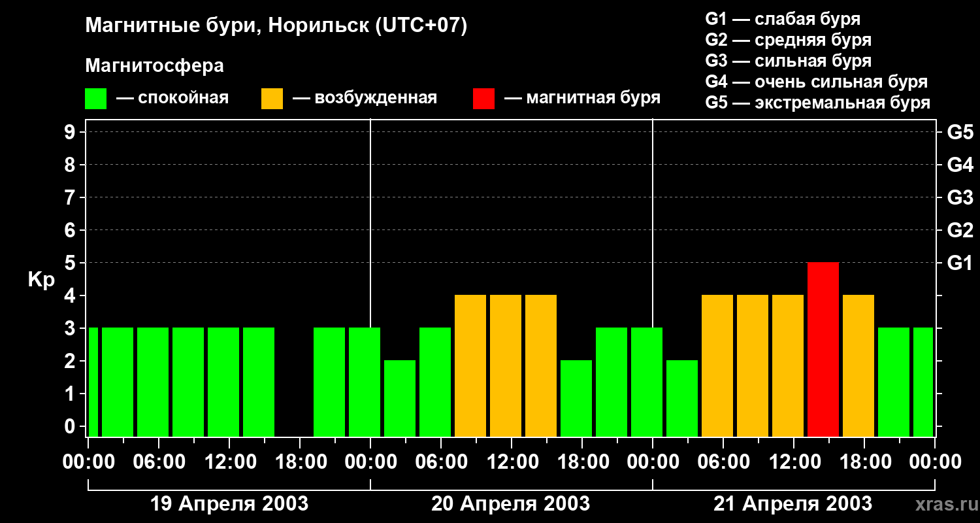Click the narrow green bar at 19 April 00:00
This screenshot has height=523, width=980.
pos(93,382)
